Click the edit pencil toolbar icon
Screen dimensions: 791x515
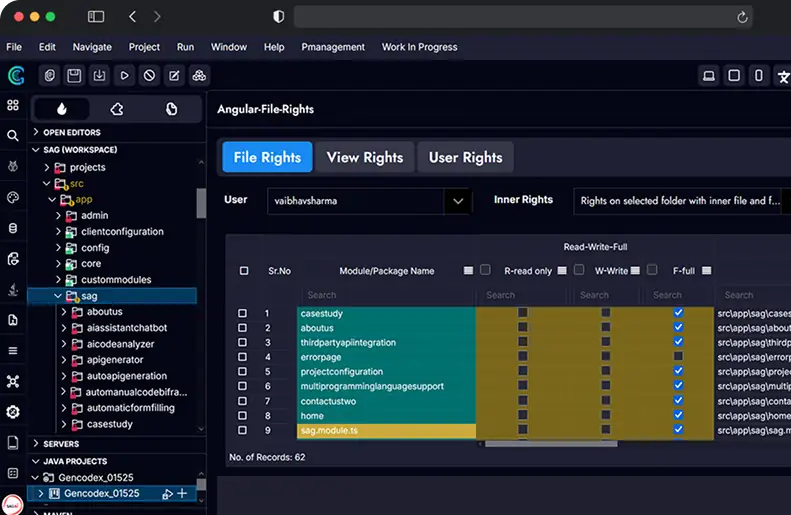[174, 76]
